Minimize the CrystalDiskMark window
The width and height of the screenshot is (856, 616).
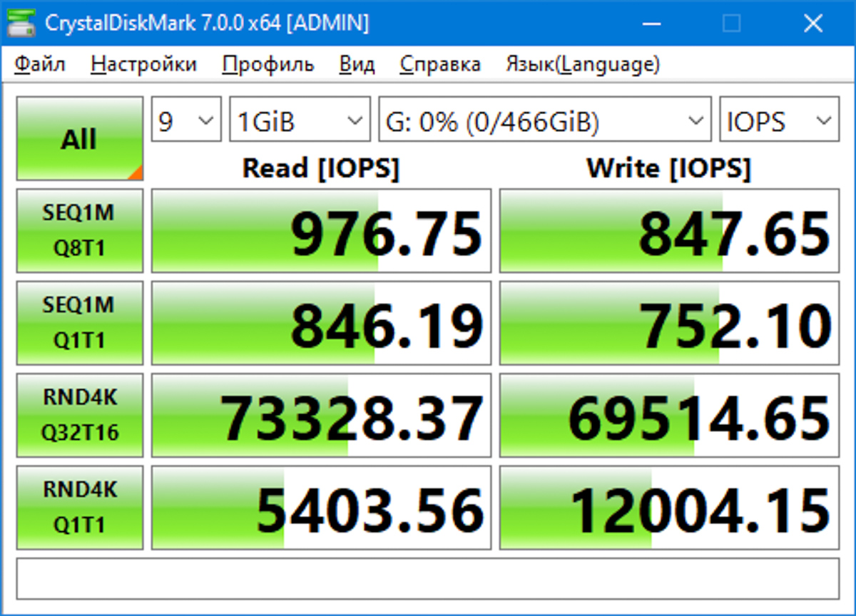click(650, 24)
